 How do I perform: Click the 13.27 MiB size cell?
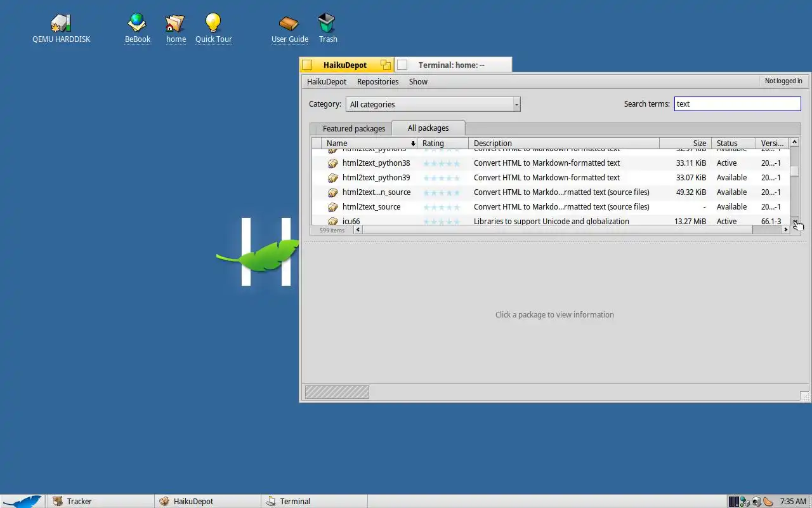[x=690, y=222]
